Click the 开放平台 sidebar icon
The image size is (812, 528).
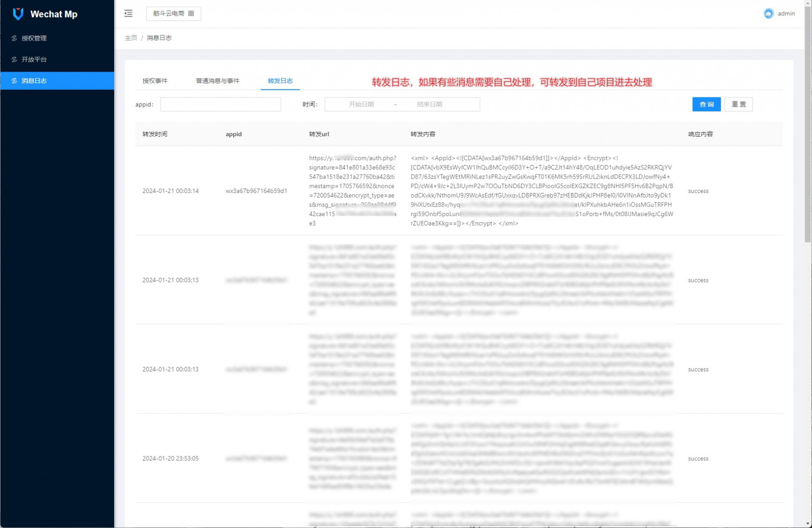14,60
